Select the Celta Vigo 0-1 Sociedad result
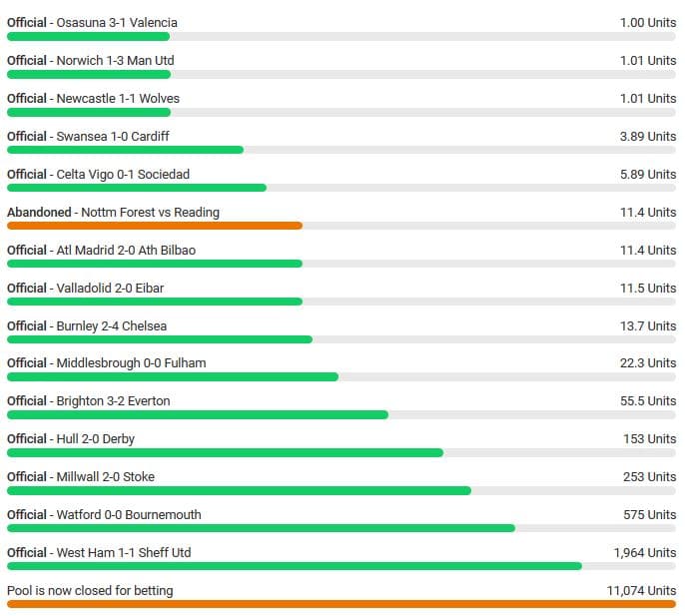Viewport: 685px width, 616px height. [98, 174]
